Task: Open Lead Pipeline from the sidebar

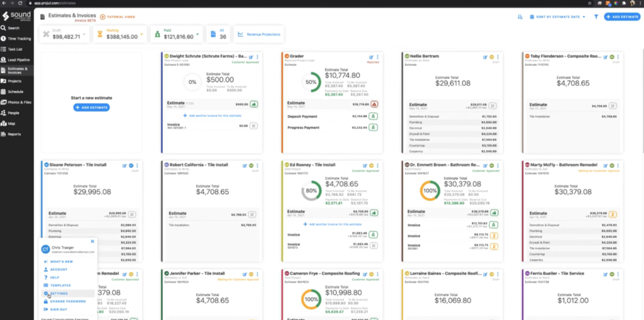Action: tap(17, 60)
